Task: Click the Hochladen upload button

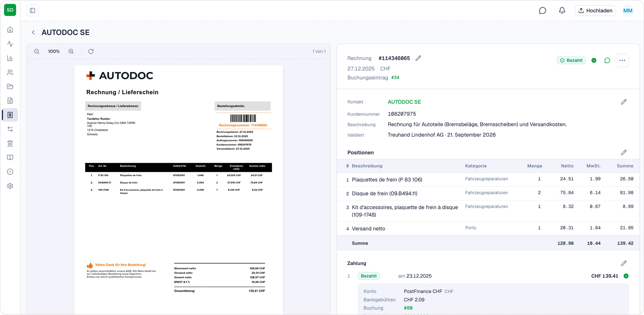Action: click(595, 10)
